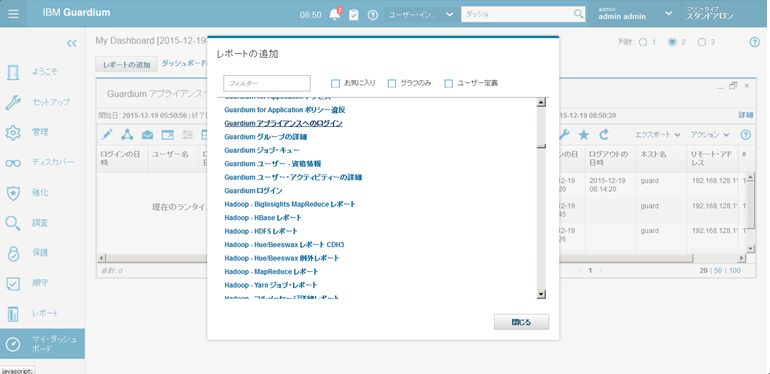Open the レポート sidebar menu
This screenshot has width=770, height=374.
pos(45,314)
